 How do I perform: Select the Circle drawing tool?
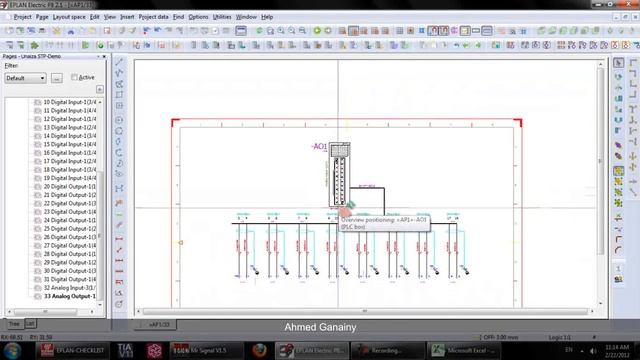(x=119, y=120)
